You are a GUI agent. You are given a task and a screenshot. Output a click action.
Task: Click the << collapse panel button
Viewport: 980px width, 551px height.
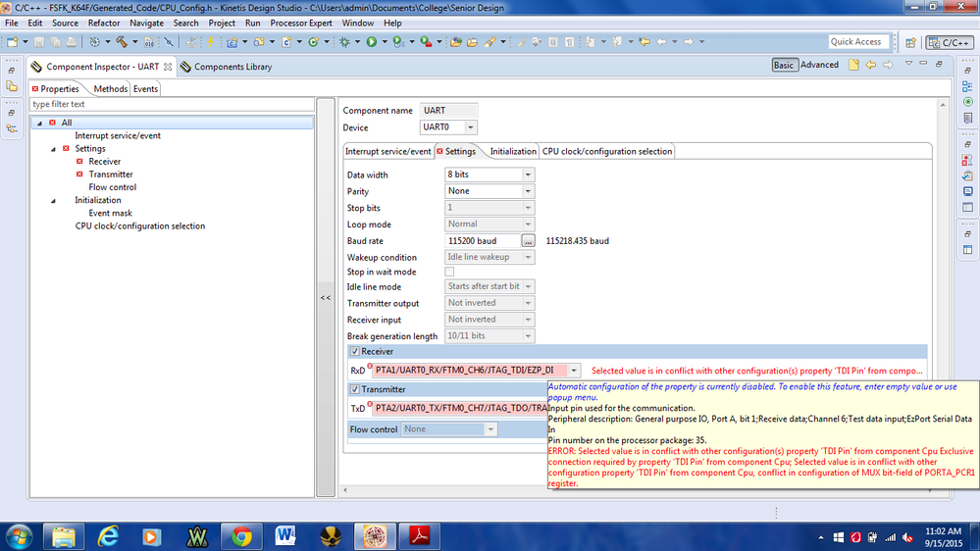click(326, 298)
